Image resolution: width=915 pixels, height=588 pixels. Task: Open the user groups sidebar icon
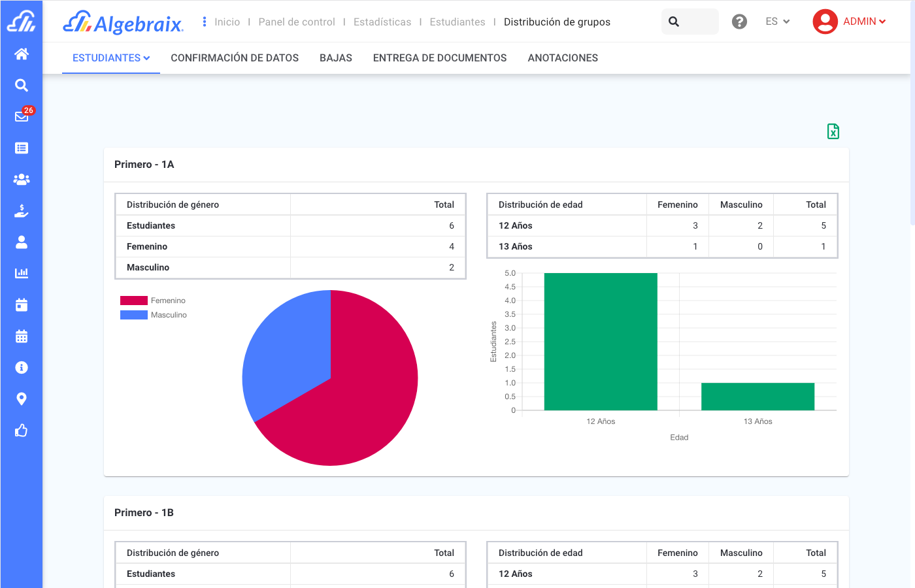point(22,179)
